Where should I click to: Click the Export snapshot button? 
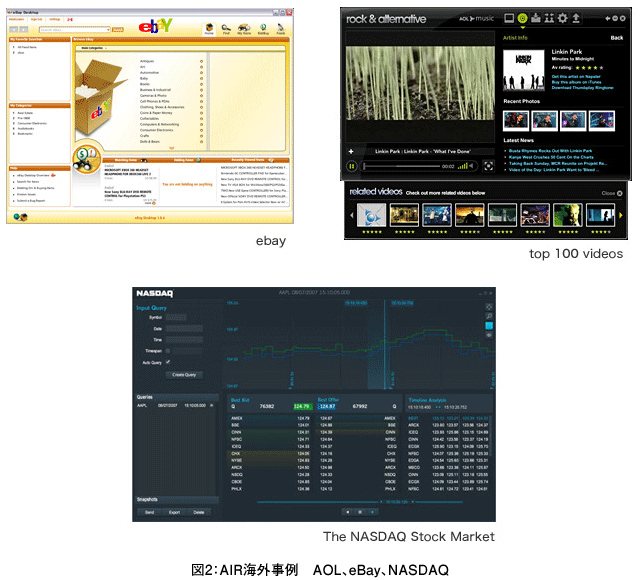[x=174, y=512]
